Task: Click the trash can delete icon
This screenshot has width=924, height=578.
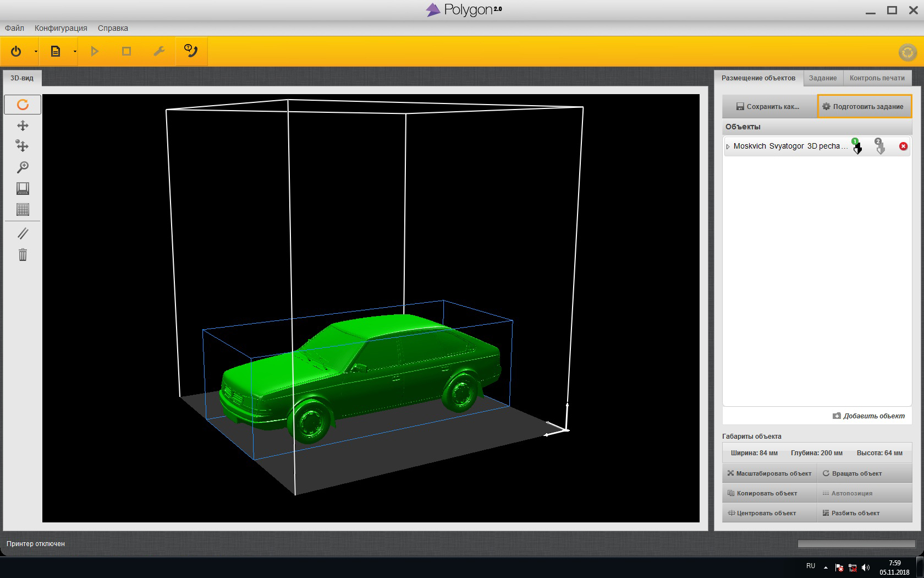Action: [23, 254]
